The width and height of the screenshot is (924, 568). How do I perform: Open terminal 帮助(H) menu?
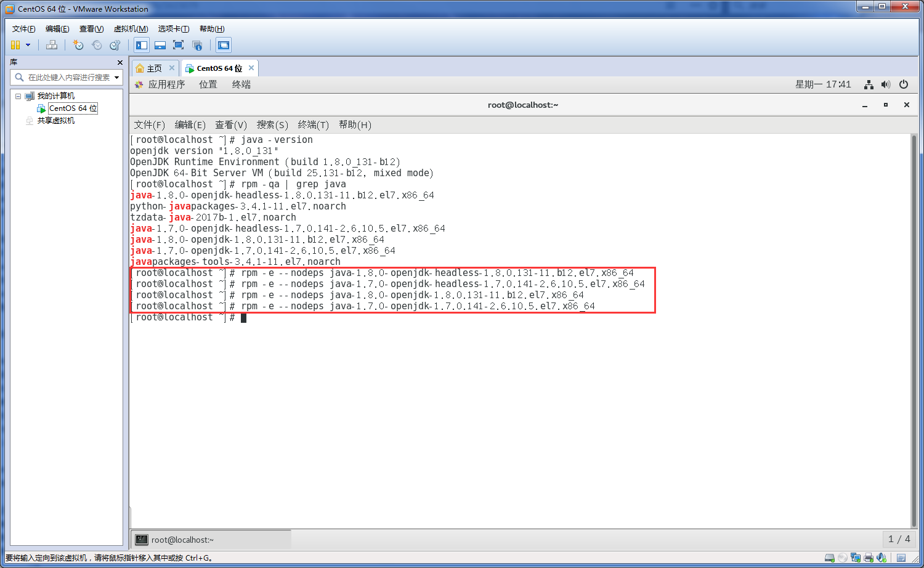pyautogui.click(x=355, y=125)
